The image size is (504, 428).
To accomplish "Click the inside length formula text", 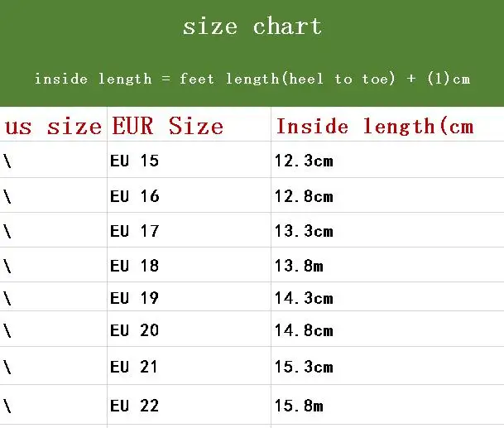I will tap(252, 79).
